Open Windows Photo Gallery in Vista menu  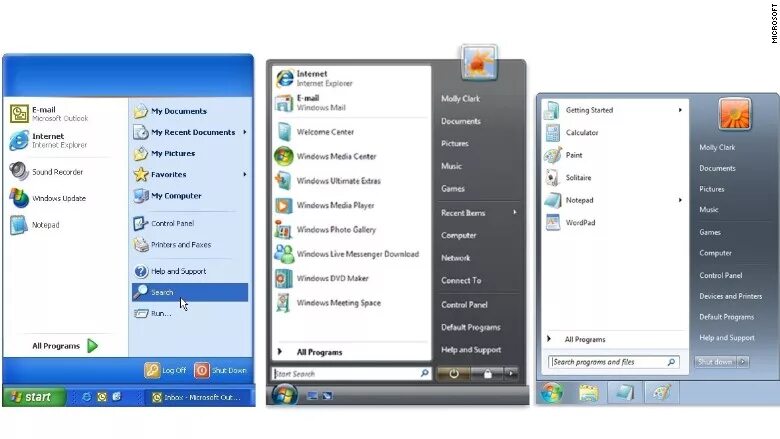(325, 229)
